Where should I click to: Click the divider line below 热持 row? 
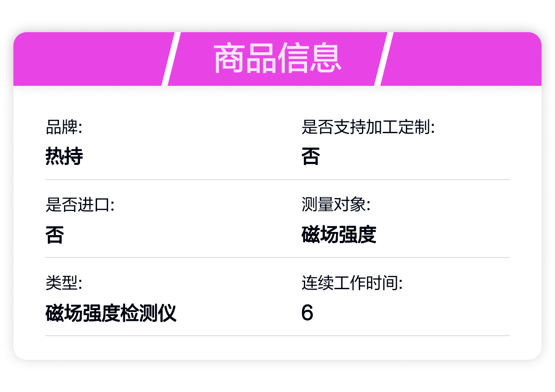coord(277,180)
